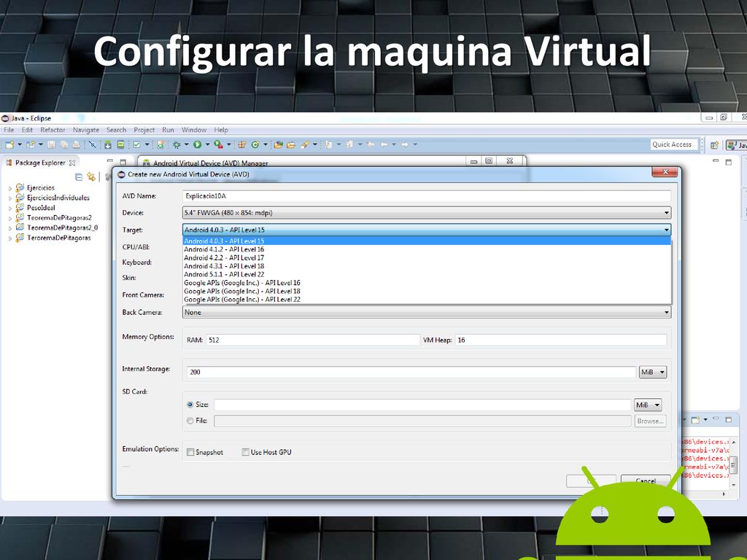
Task: Click the Internal Storage input field
Action: click(411, 373)
